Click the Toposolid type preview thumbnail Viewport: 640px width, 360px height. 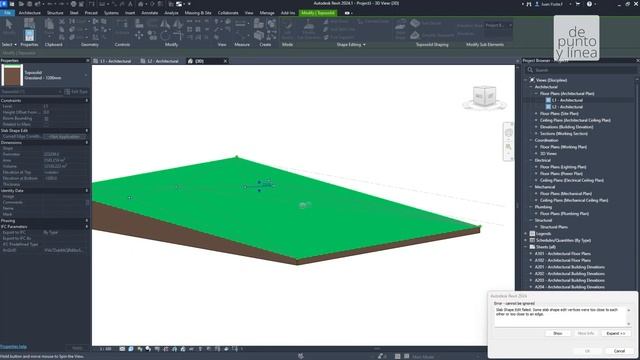tap(12, 75)
